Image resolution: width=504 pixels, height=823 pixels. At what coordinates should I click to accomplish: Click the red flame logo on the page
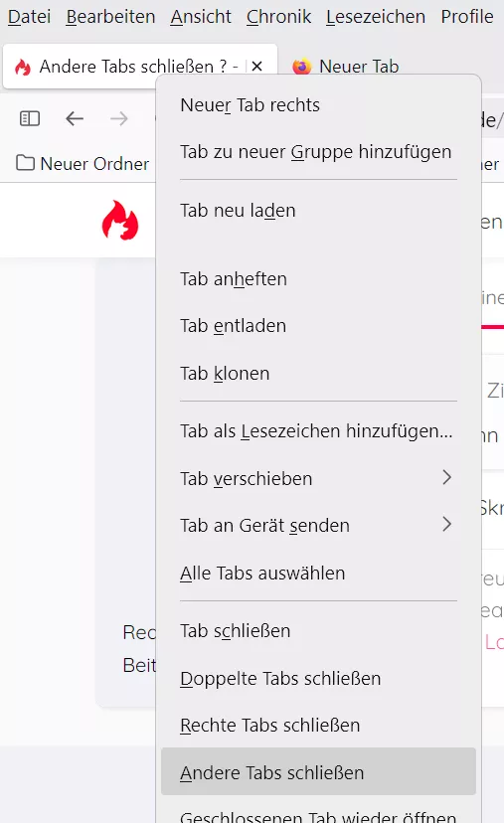tap(120, 220)
